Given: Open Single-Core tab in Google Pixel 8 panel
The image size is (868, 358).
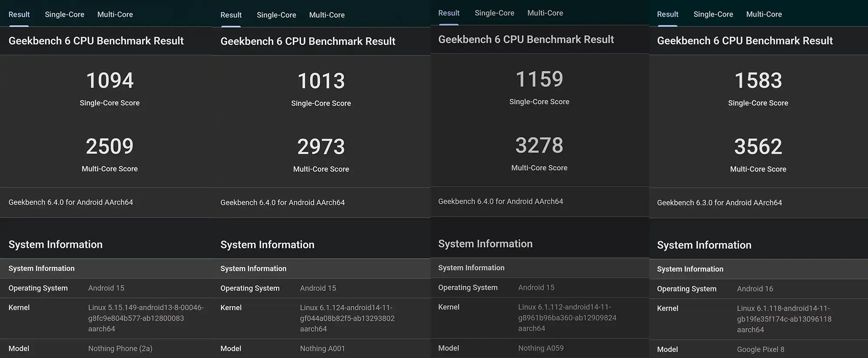Looking at the screenshot, I should [713, 14].
